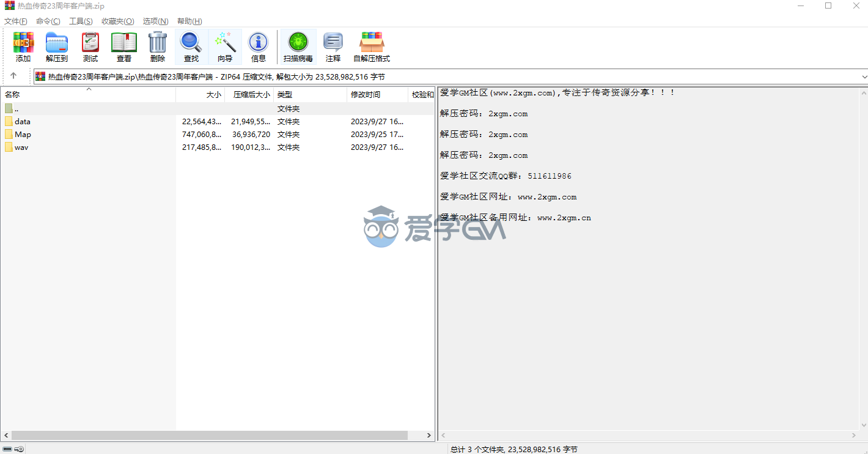Click Map modified date 2023/9/25
The image size is (868, 454).
click(377, 134)
